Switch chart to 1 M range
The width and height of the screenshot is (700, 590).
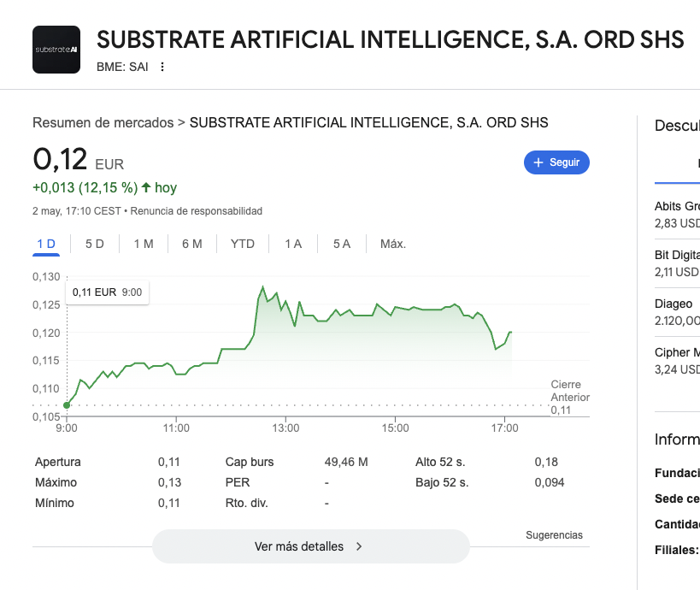(x=144, y=245)
